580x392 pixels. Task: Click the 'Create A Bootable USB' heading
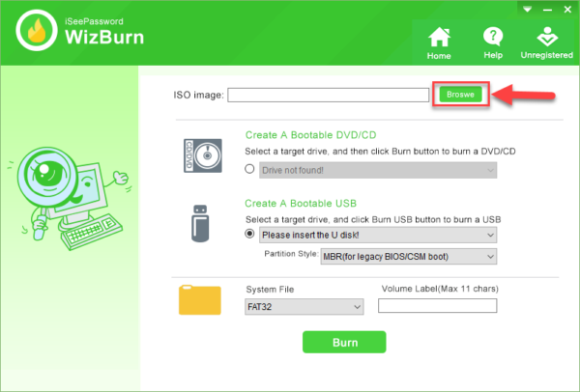click(301, 203)
